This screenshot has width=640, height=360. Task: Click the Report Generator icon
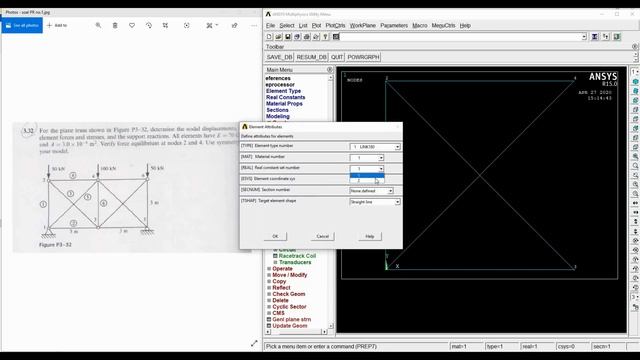(x=316, y=37)
